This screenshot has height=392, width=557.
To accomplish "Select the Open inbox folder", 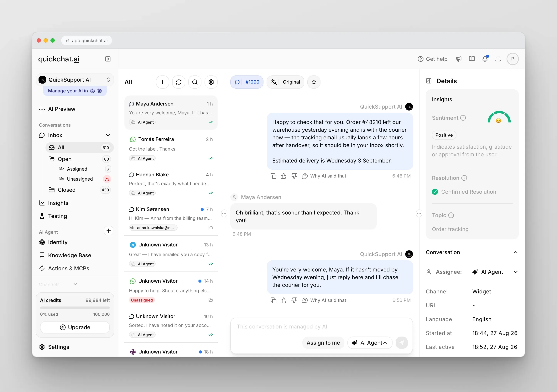I will click(x=80, y=159).
